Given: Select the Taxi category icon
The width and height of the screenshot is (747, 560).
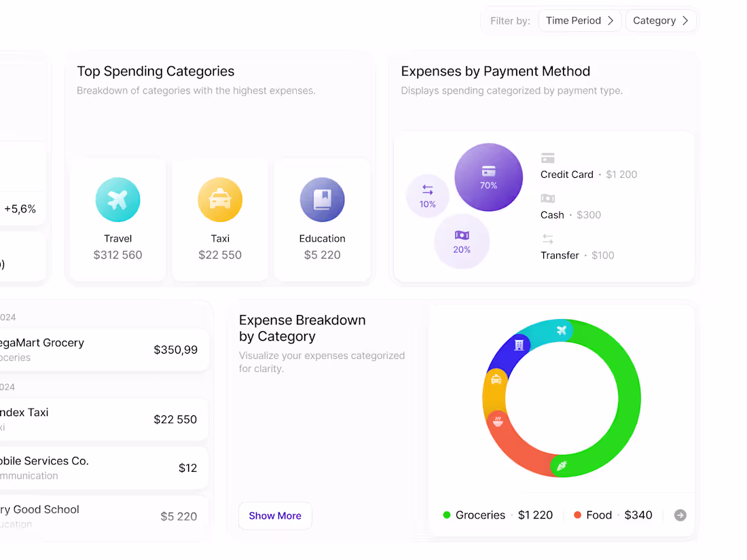Looking at the screenshot, I should 220,200.
